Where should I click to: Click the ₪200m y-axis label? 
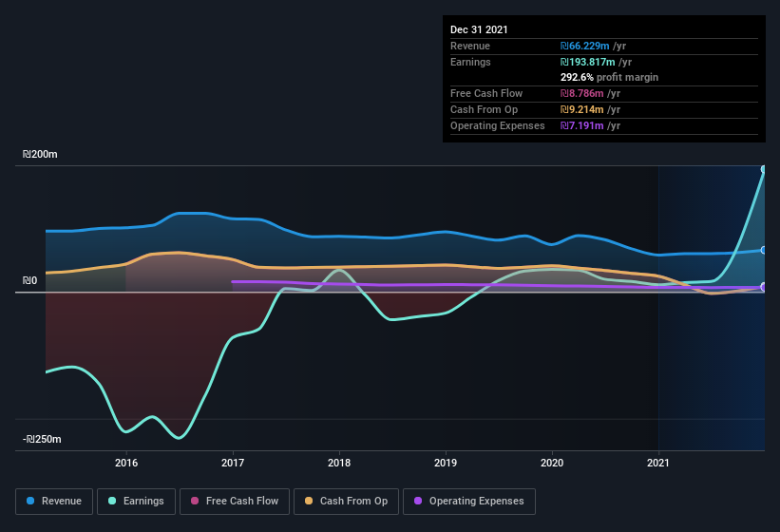pos(40,154)
